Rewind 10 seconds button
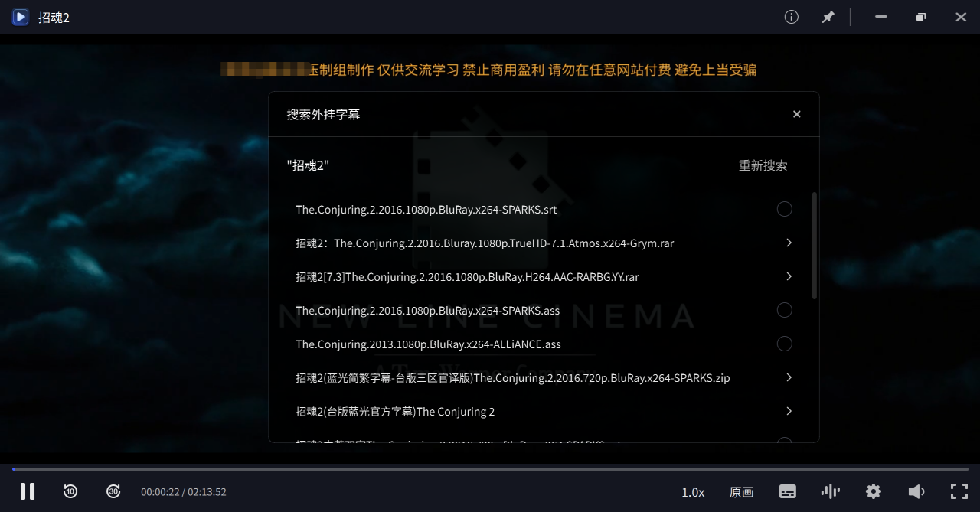 click(70, 491)
